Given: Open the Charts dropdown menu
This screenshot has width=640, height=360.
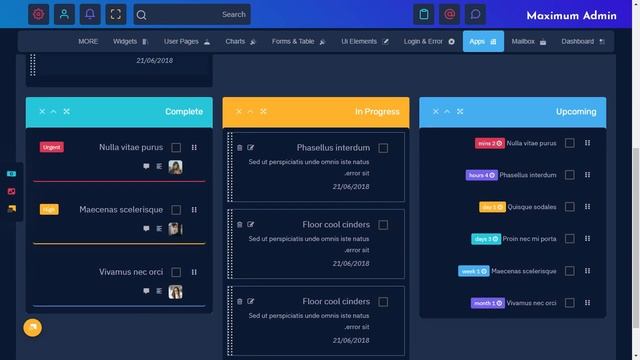Looking at the screenshot, I should pos(241,41).
